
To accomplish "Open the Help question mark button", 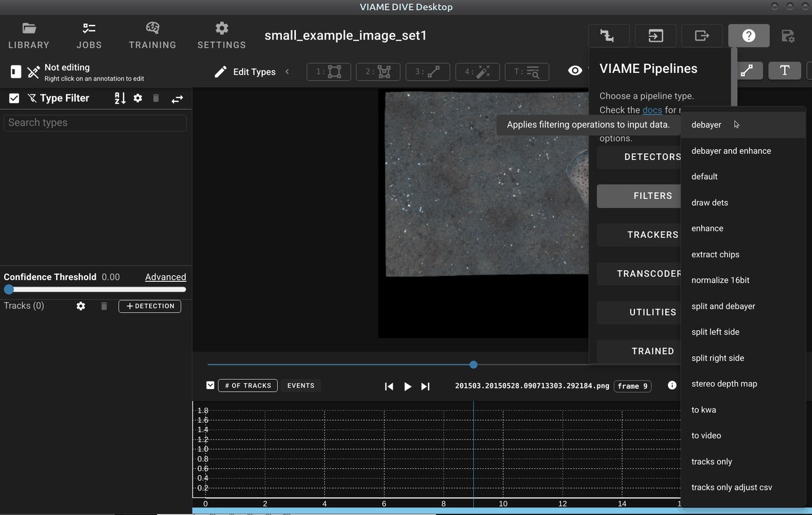I will coord(749,35).
